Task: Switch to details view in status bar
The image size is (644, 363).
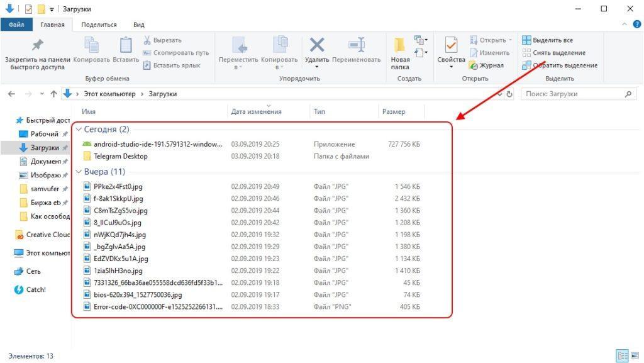Action: click(622, 356)
